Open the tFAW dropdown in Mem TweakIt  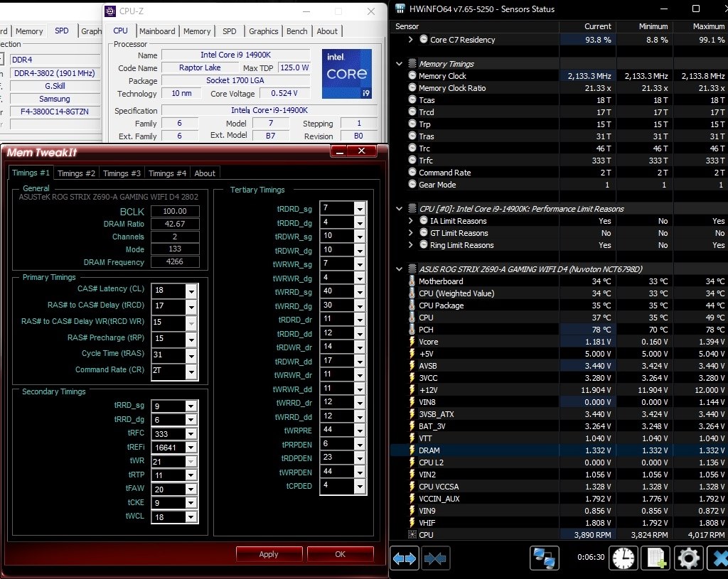(x=191, y=489)
